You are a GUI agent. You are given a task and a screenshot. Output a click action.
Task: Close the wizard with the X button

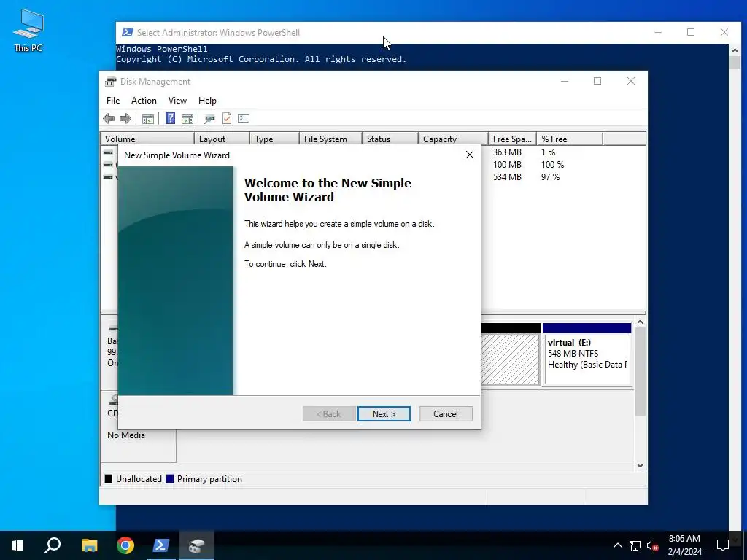pyautogui.click(x=470, y=155)
